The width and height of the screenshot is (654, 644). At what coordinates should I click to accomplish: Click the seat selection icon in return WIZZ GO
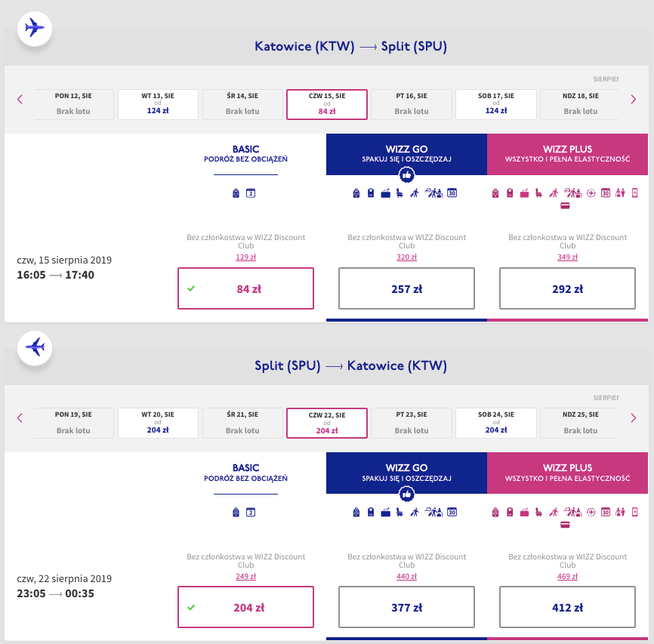pos(399,512)
